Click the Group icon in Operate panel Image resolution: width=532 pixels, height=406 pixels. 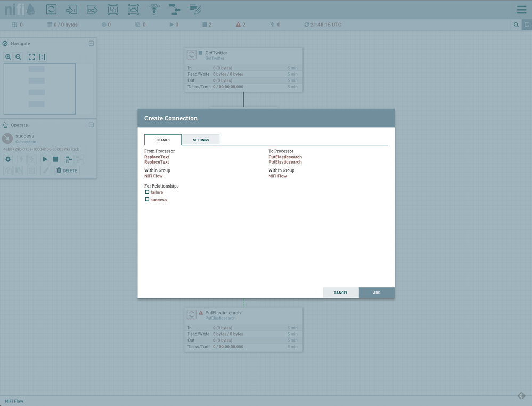32,170
